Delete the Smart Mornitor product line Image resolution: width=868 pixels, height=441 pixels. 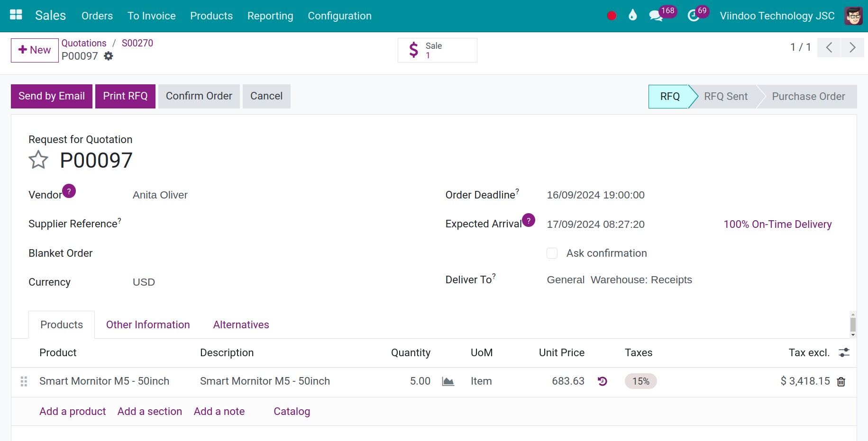(x=841, y=382)
